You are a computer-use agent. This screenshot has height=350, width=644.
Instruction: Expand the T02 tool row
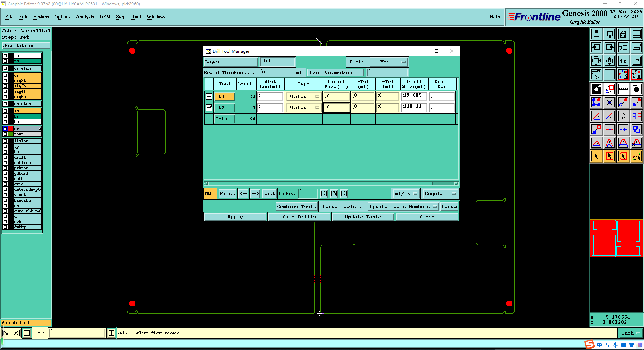(209, 107)
